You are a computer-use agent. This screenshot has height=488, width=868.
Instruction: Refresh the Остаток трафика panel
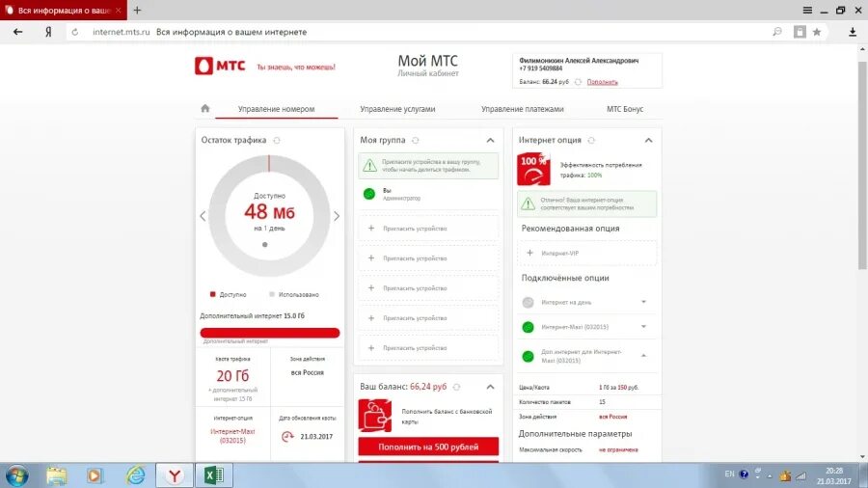click(277, 141)
